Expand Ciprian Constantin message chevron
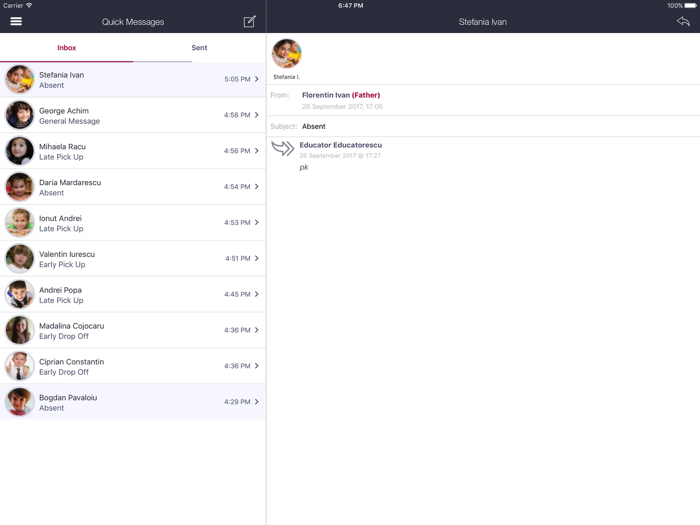The height and width of the screenshot is (525, 700). (257, 366)
